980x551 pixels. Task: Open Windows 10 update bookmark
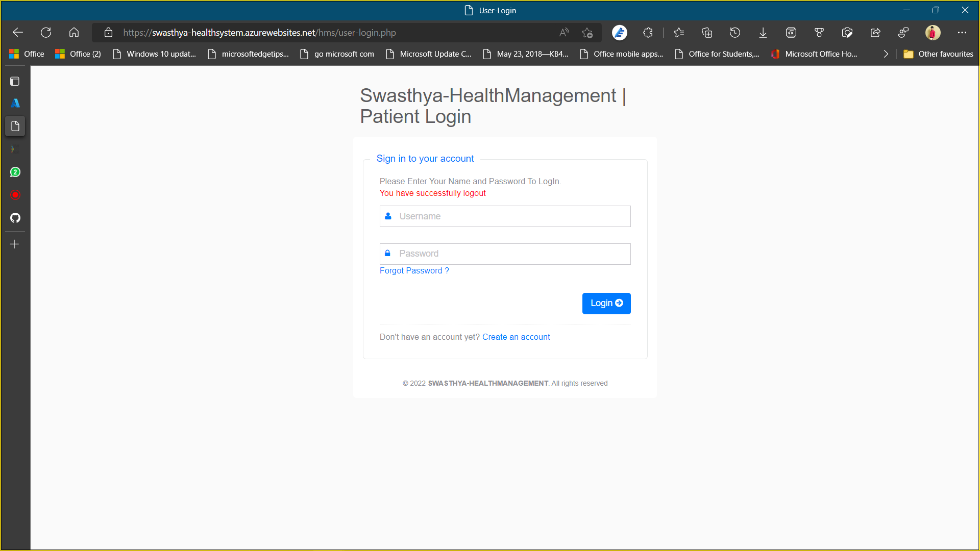click(154, 54)
